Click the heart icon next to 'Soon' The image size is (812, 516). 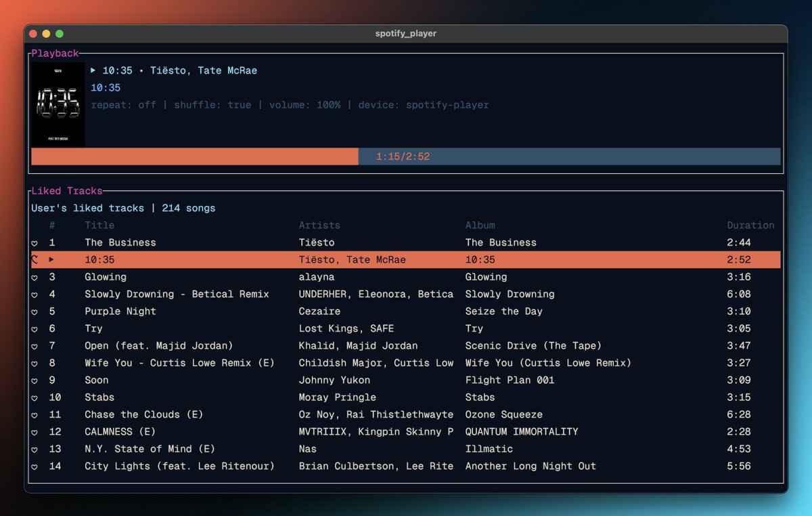[35, 380]
